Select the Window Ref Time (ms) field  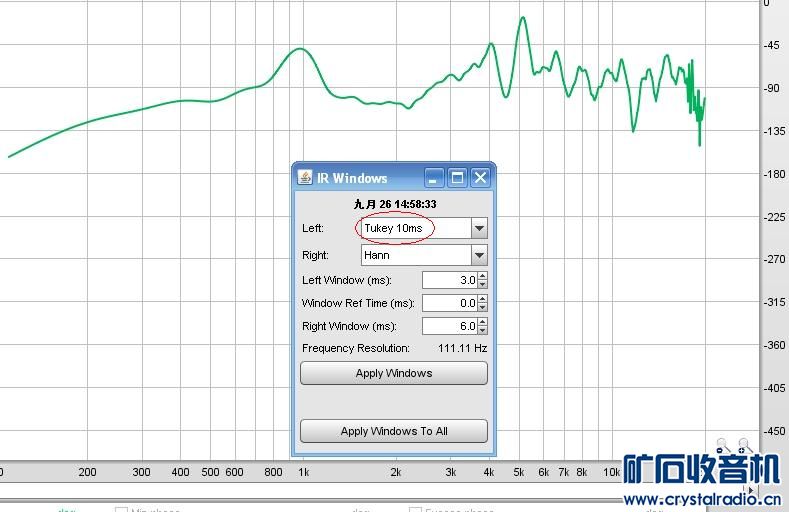(450, 303)
